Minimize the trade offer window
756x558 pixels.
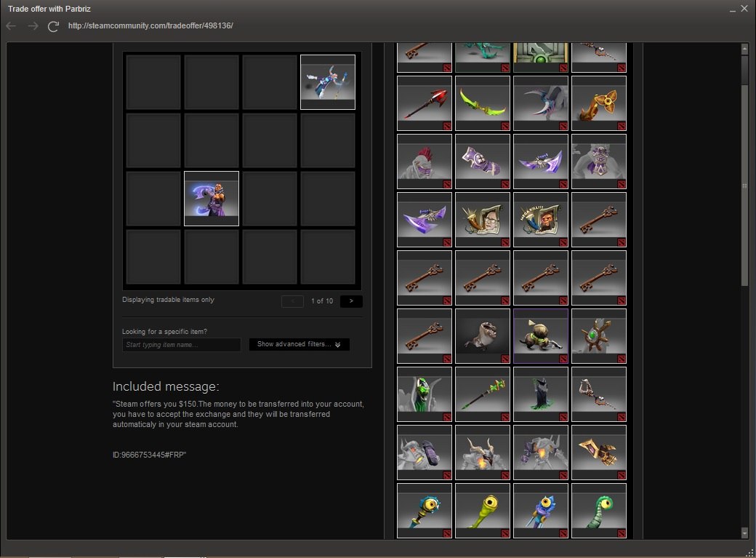(x=733, y=9)
